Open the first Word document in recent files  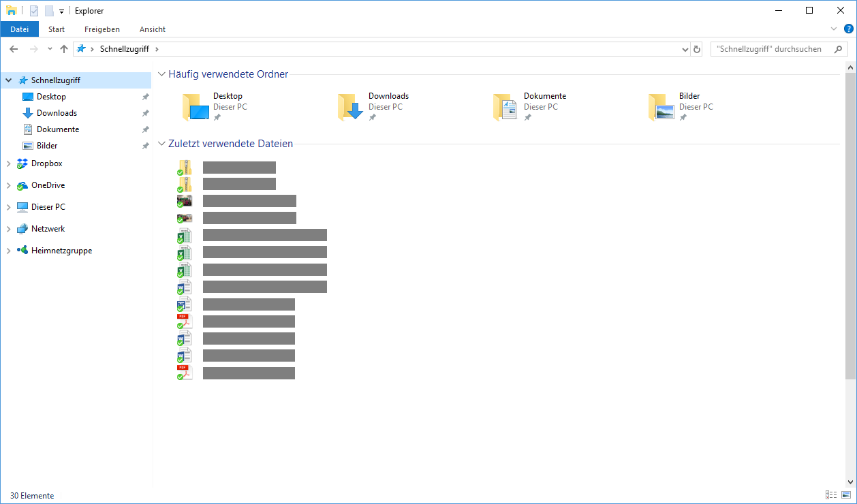264,287
